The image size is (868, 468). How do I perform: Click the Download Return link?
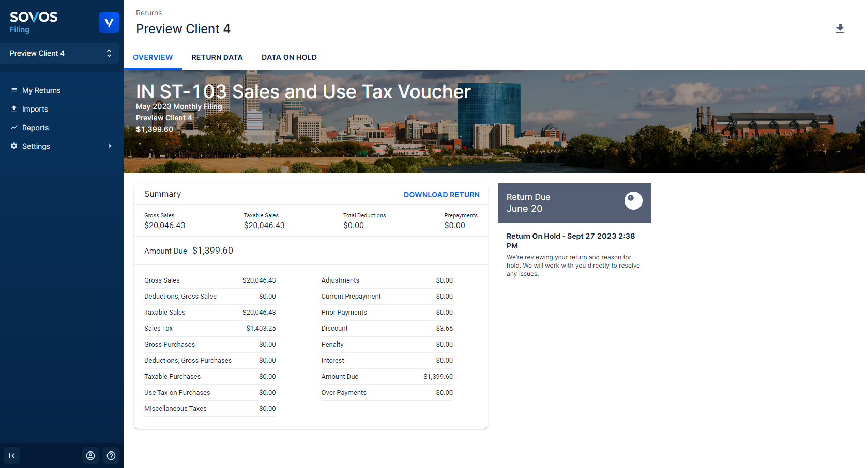[x=441, y=195]
